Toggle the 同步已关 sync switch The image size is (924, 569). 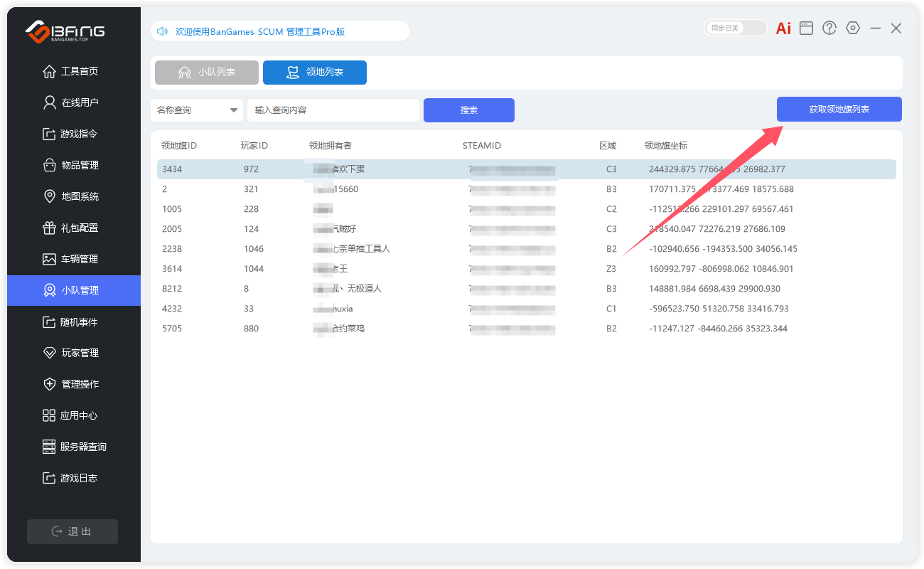[736, 28]
